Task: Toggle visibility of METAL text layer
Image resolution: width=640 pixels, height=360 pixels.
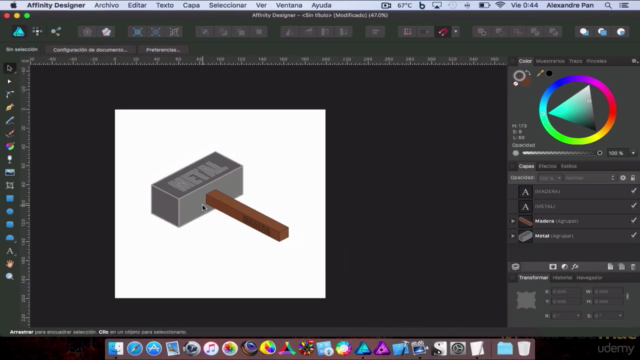Action: 633,206
